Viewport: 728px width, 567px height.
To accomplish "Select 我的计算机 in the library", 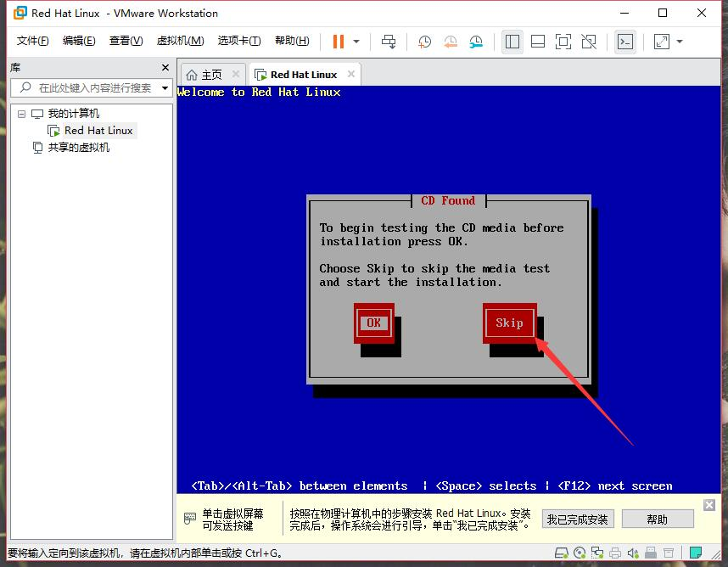I will pyautogui.click(x=73, y=113).
